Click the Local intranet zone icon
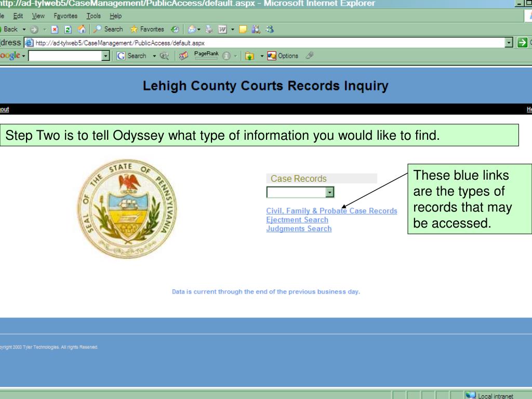Image resolution: width=532 pixels, height=399 pixels. (x=471, y=395)
